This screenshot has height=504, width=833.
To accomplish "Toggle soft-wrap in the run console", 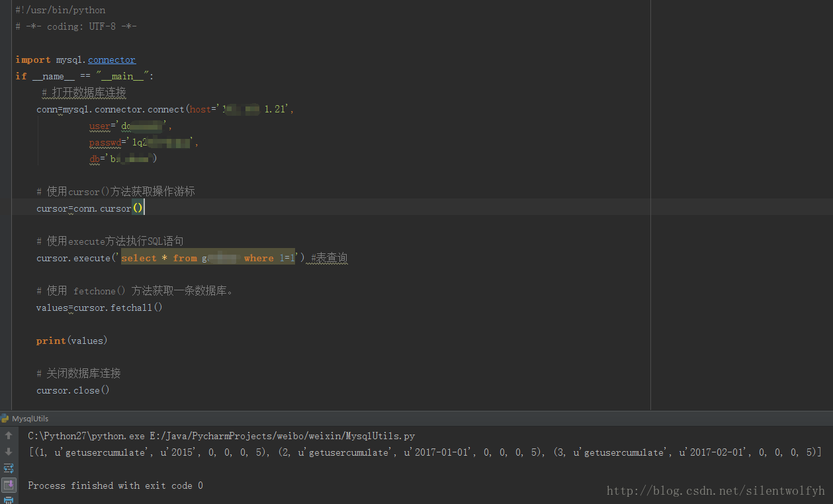I will coord(9,468).
